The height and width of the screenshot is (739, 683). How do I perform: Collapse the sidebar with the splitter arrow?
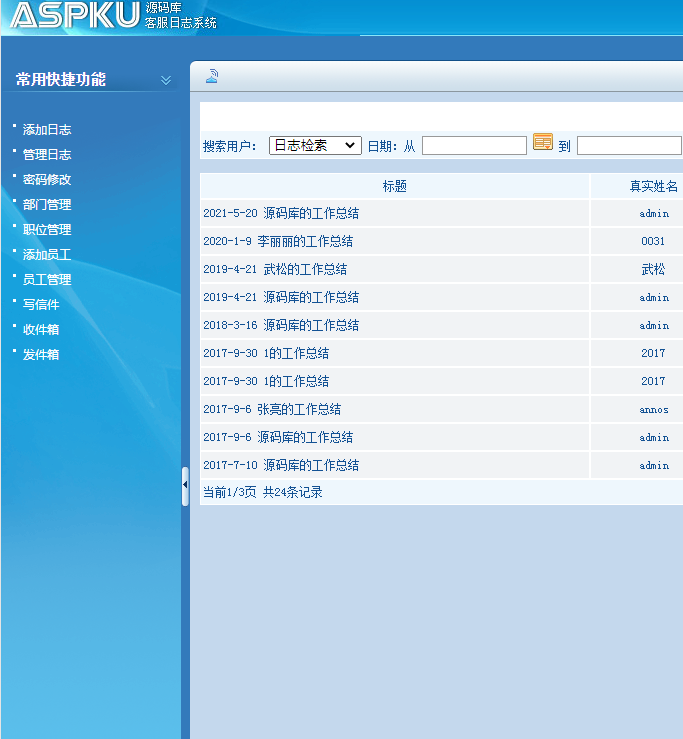tap(185, 485)
